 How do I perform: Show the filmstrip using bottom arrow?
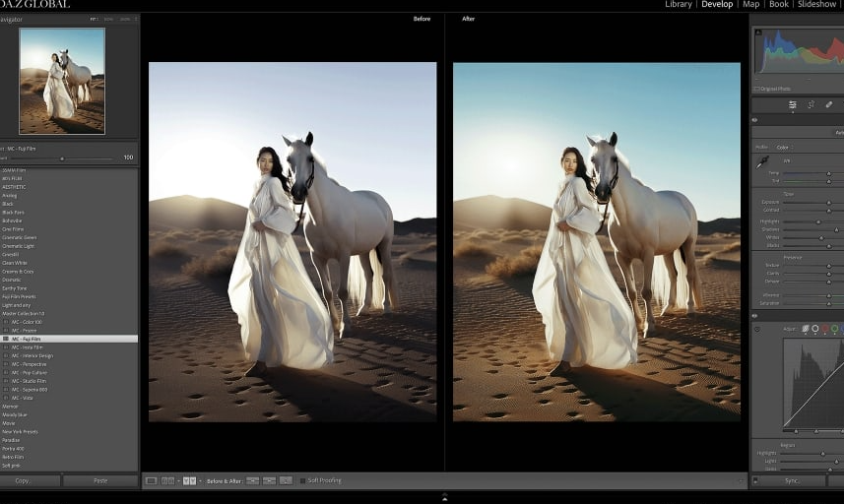click(444, 497)
